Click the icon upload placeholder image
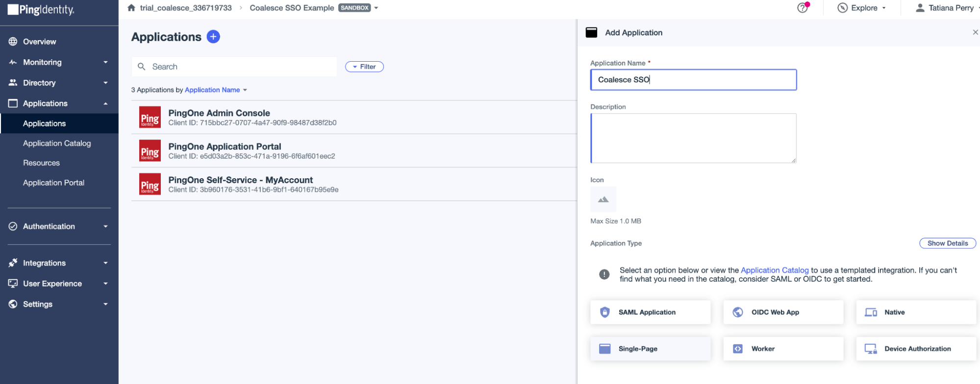This screenshot has height=384, width=980. [603, 199]
